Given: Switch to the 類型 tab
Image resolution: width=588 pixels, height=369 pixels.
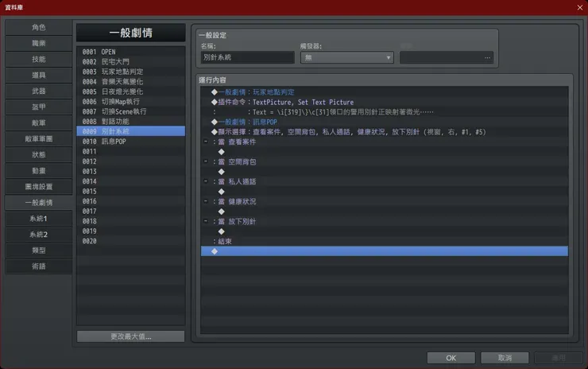Looking at the screenshot, I should coord(39,251).
